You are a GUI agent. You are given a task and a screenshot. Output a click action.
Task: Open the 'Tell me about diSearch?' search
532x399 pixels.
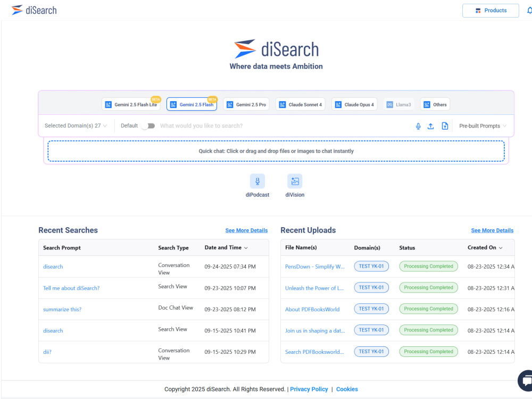point(71,288)
